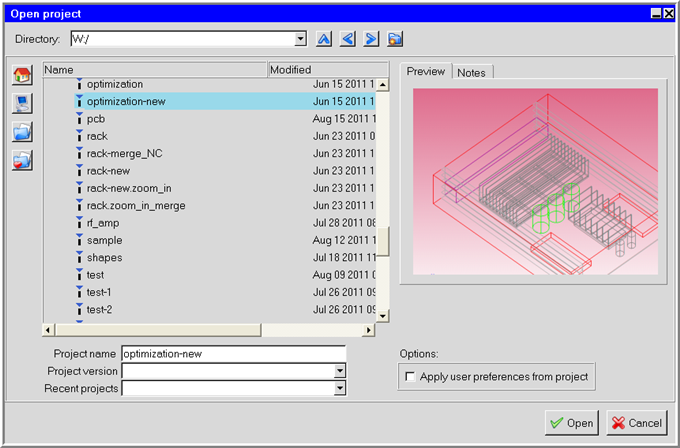
Task: Jump to the home directory icon
Action: pos(22,75)
